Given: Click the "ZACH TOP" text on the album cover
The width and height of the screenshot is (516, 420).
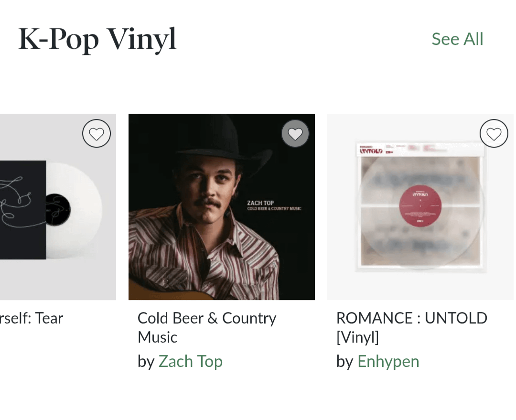Looking at the screenshot, I should point(260,203).
